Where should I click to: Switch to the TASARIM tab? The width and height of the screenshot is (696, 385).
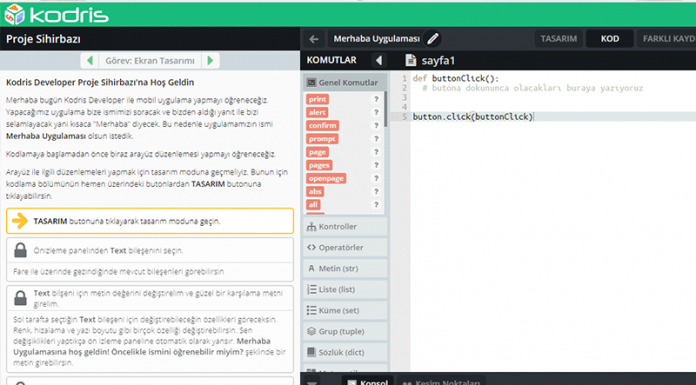[x=559, y=39]
